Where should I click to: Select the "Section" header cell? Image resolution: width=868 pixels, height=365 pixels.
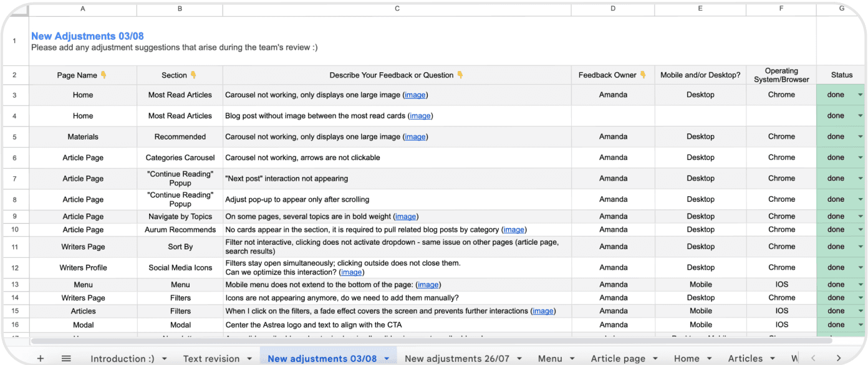[x=180, y=75]
